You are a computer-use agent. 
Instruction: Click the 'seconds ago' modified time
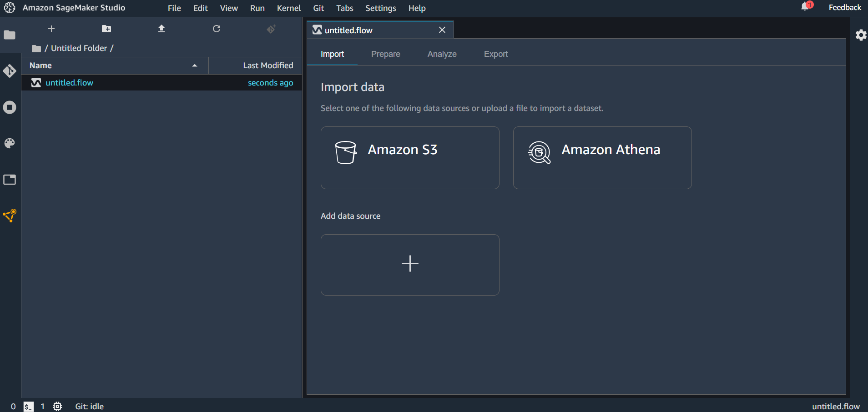click(270, 83)
